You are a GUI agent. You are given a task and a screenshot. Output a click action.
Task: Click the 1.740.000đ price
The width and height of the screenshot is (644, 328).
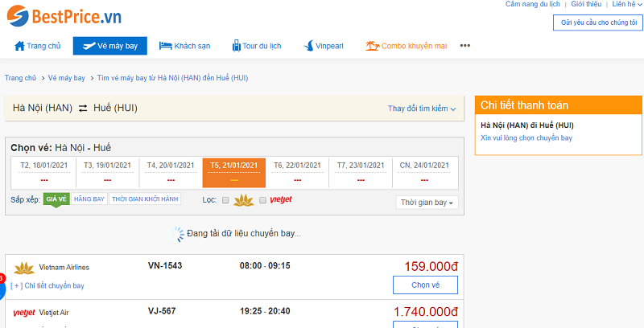[426, 312]
